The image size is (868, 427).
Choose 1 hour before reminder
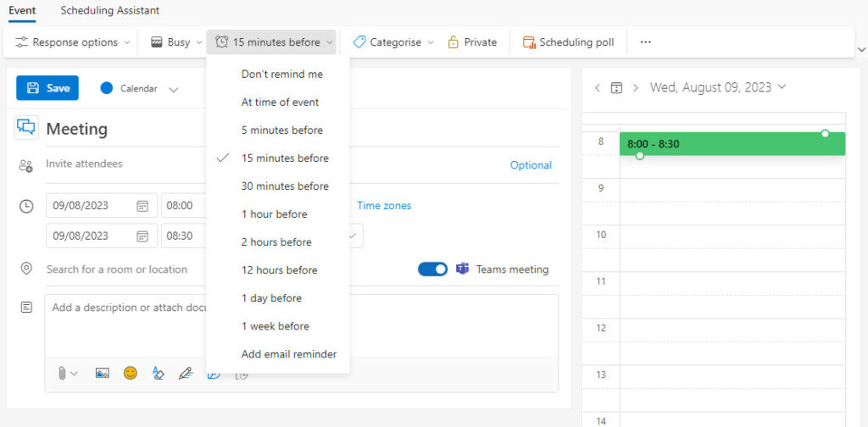pyautogui.click(x=278, y=214)
